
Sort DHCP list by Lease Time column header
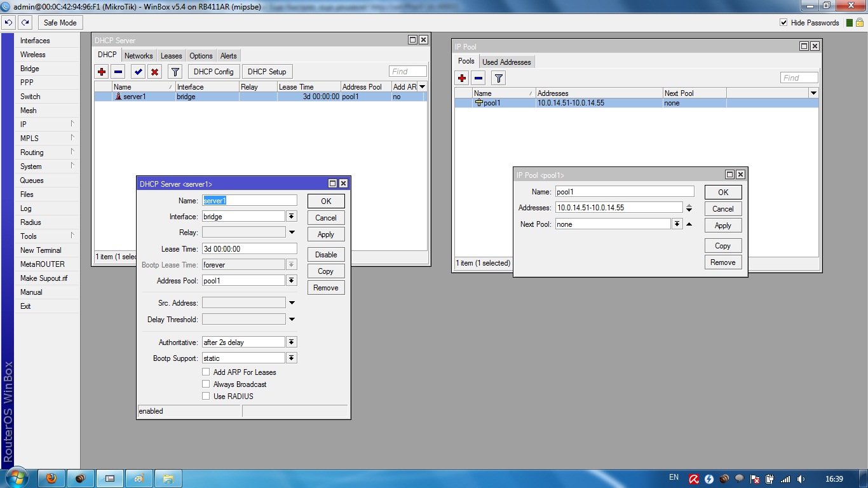[x=308, y=87]
